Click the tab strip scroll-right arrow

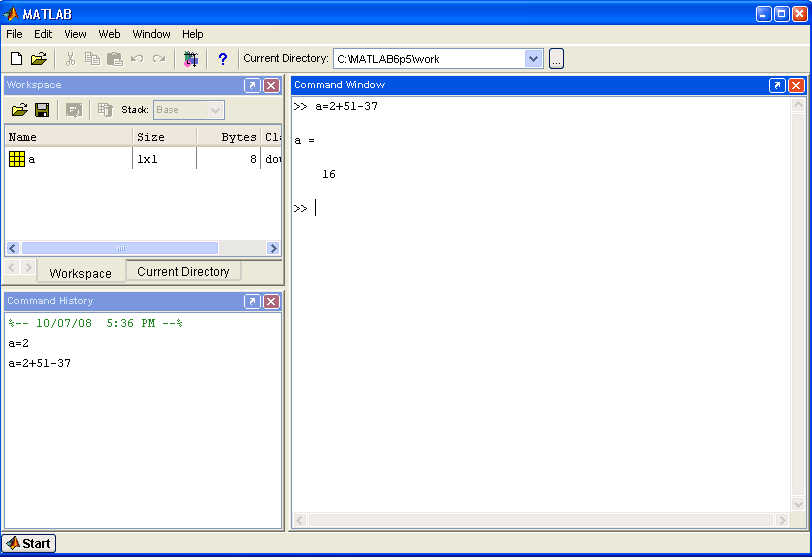point(28,268)
